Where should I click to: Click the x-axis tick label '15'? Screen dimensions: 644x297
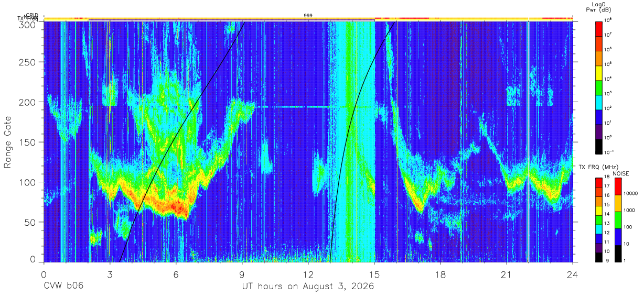coord(374,274)
